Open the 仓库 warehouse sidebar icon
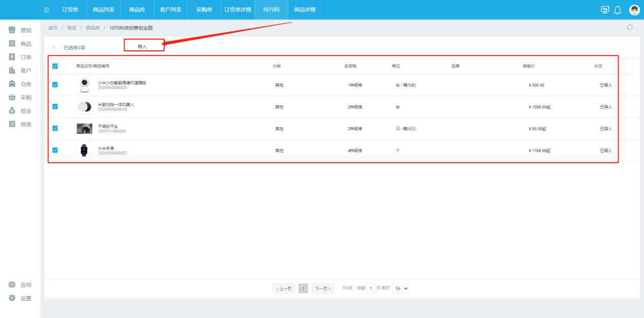The height and width of the screenshot is (318, 644). pyautogui.click(x=12, y=84)
